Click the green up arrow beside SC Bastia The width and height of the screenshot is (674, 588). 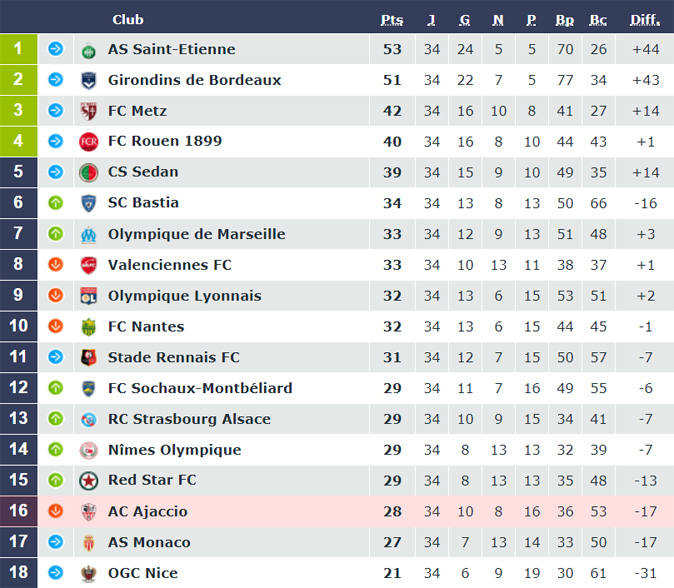click(x=56, y=203)
